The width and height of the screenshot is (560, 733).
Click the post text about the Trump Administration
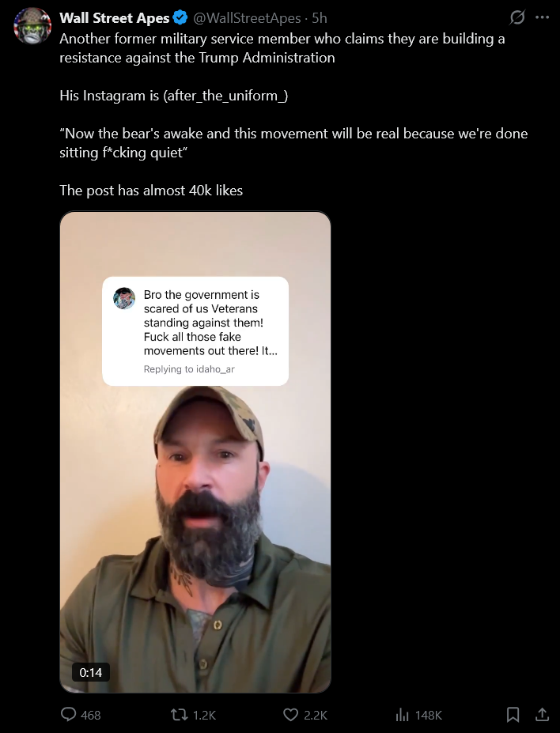pos(282,48)
